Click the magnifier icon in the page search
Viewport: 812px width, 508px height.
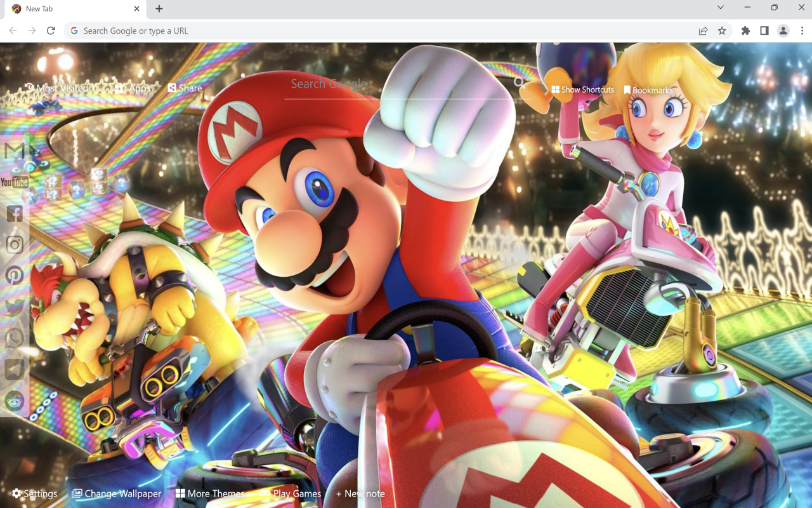coord(519,82)
